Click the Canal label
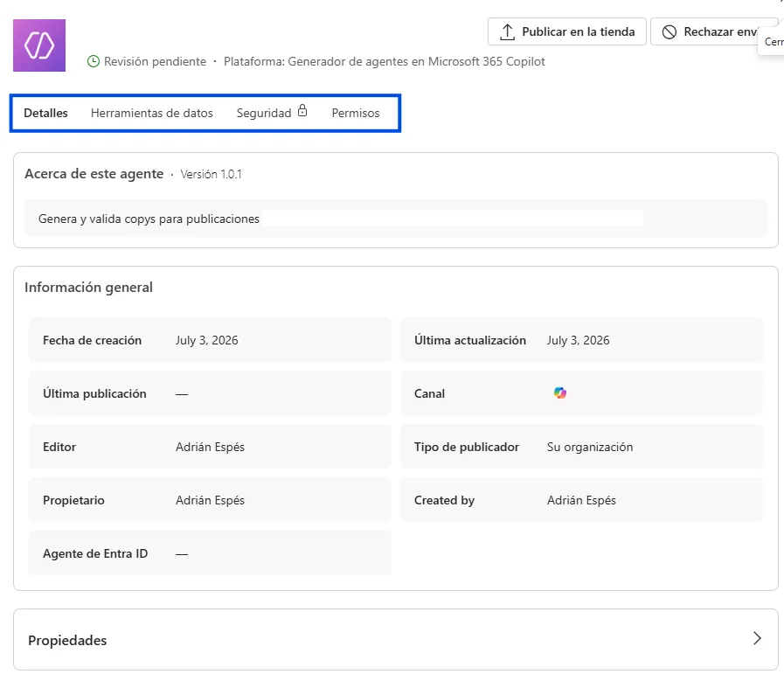Screen dimensions: 784x674 pos(429,393)
